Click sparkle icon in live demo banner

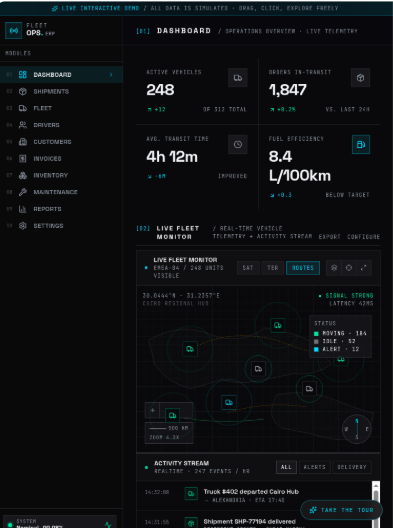tap(55, 8)
